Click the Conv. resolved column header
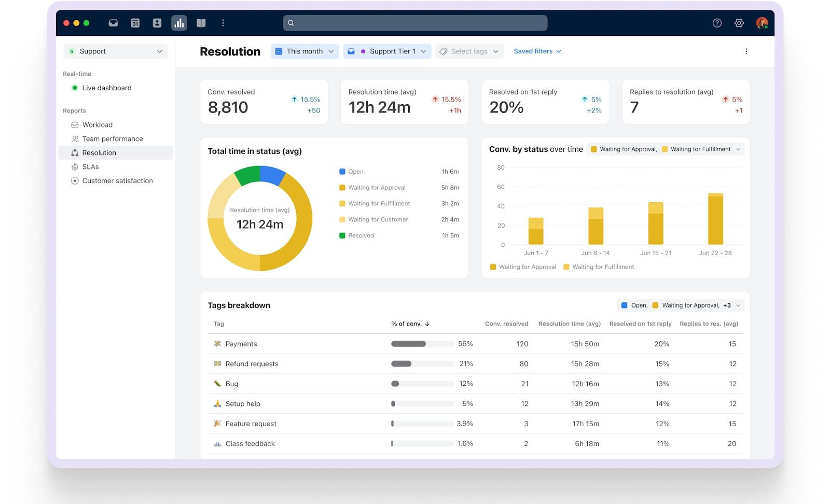 [506, 324]
